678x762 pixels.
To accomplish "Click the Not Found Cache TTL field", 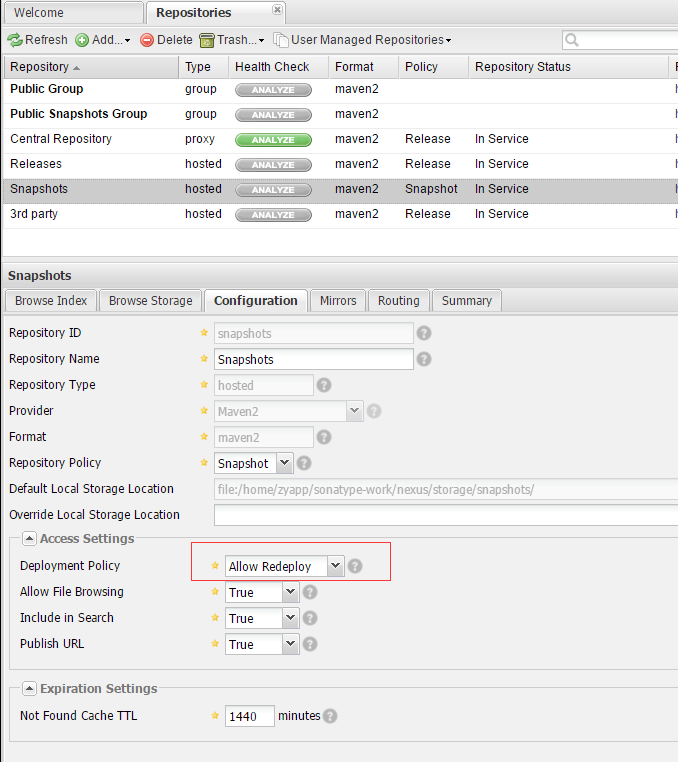I will [x=249, y=716].
